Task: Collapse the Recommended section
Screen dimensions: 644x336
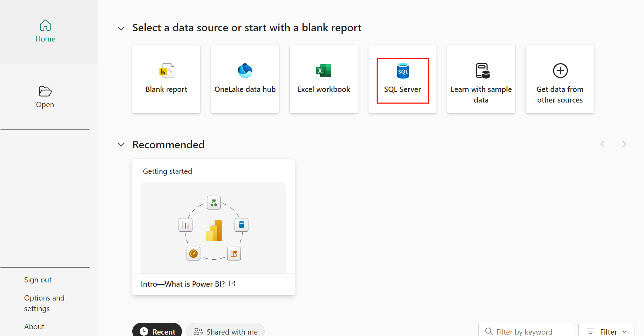Action: pos(121,144)
